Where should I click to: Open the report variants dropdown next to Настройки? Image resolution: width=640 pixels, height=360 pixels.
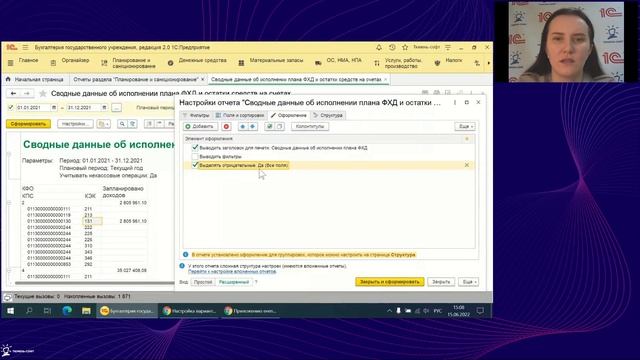(104, 124)
